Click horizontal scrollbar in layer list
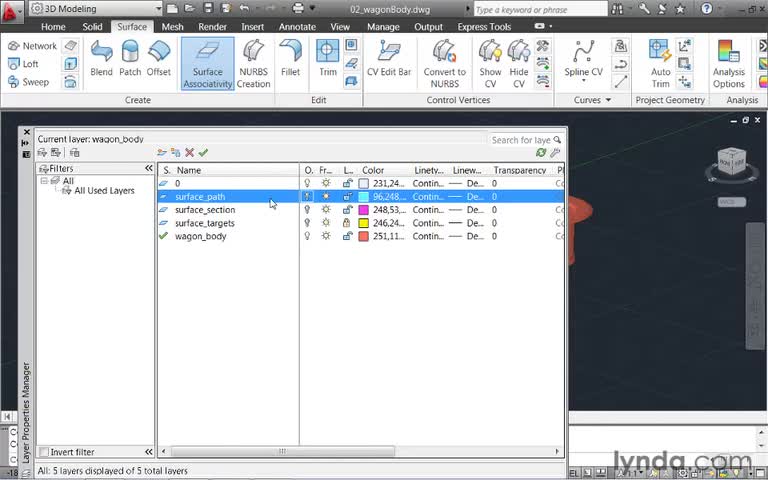 click(283, 451)
